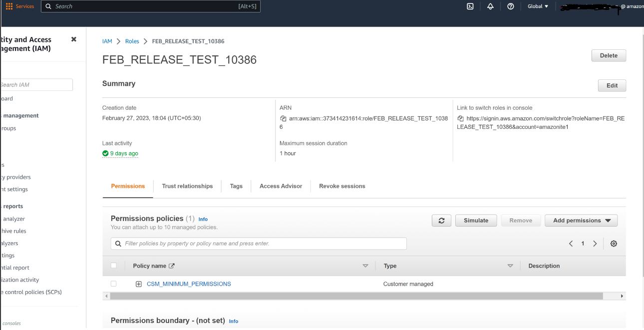Open the Access Advisor tab
This screenshot has width=644, height=330.
coord(281,186)
